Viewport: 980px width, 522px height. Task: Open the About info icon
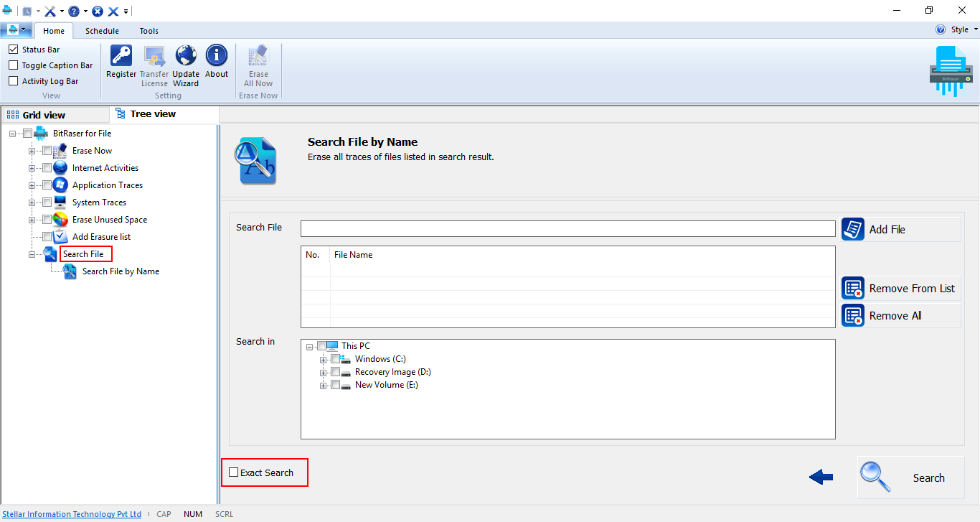(x=217, y=56)
